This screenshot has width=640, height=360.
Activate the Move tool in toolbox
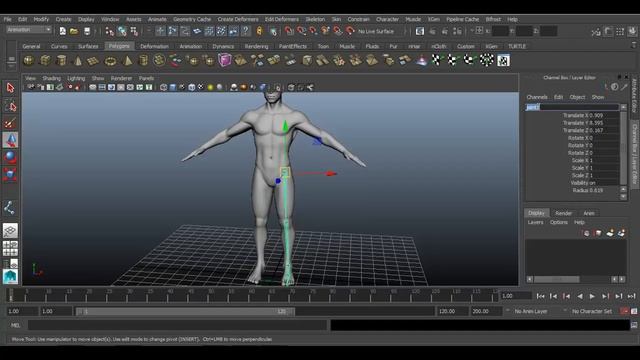pos(10,140)
